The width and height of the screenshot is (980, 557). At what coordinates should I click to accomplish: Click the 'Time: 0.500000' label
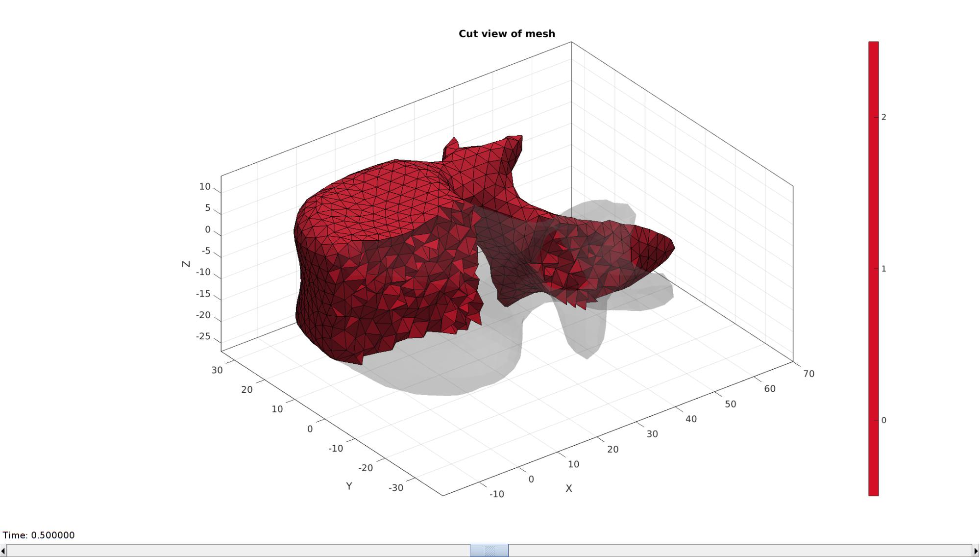(x=39, y=535)
